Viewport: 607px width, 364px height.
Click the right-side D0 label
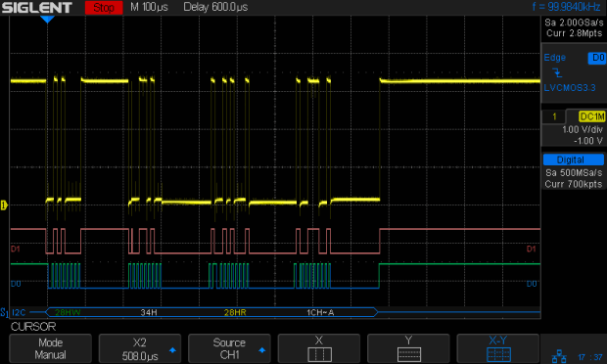coord(531,284)
